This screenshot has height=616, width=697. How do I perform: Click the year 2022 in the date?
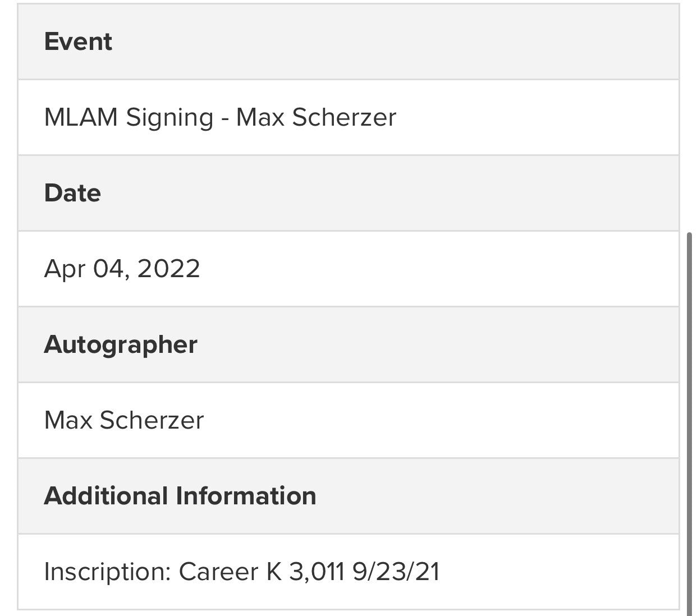168,269
